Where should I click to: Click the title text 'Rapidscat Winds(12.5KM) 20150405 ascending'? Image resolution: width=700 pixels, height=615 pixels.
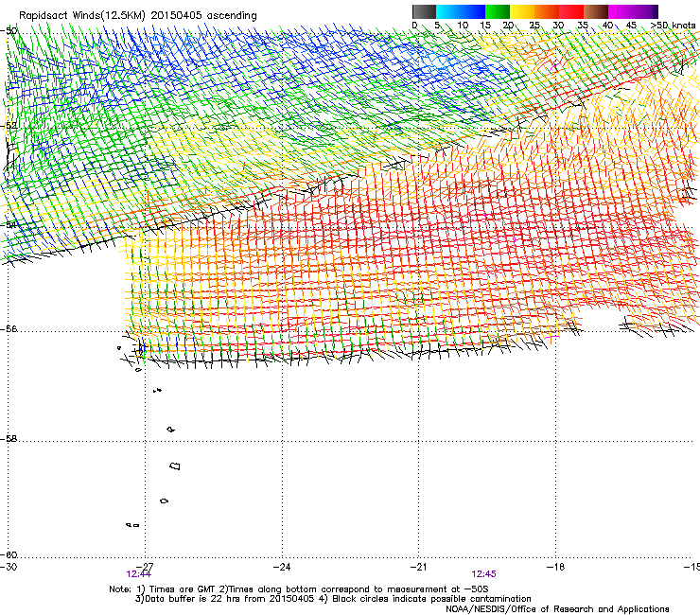click(138, 16)
